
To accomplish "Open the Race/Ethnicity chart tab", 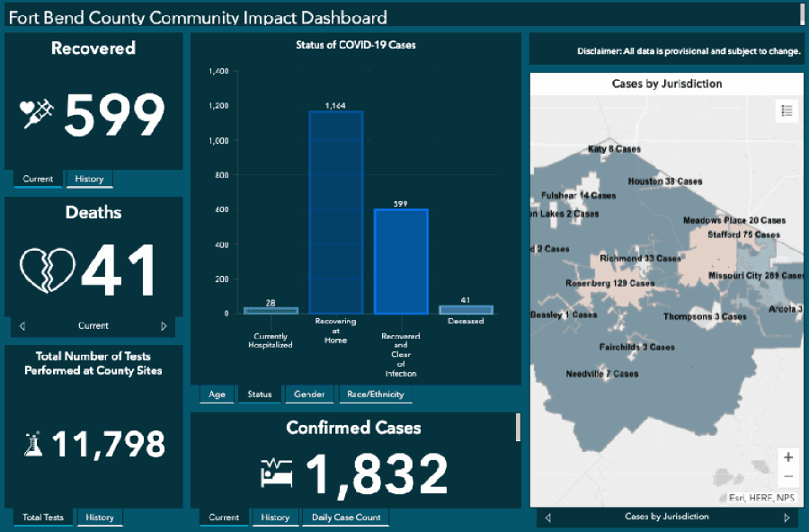I will pyautogui.click(x=375, y=395).
